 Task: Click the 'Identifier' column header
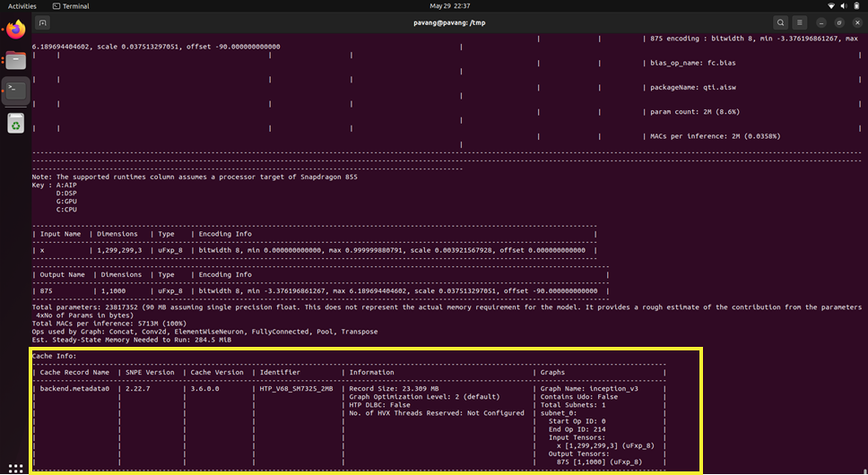coord(280,372)
